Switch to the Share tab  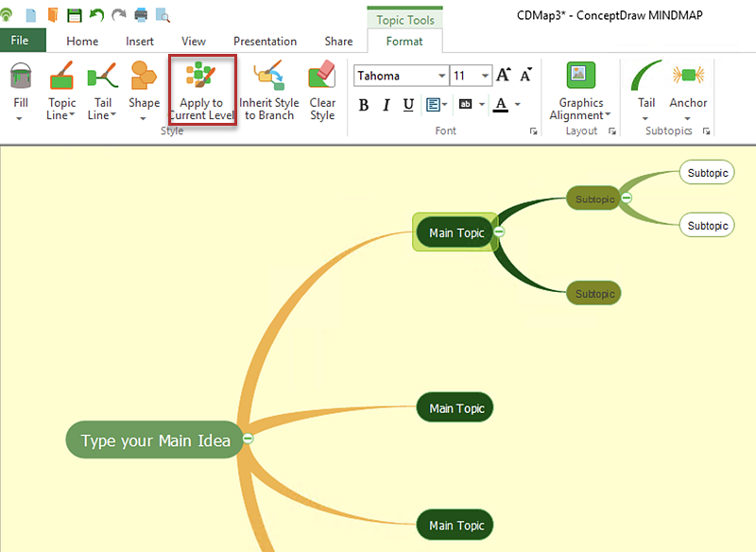(x=338, y=42)
